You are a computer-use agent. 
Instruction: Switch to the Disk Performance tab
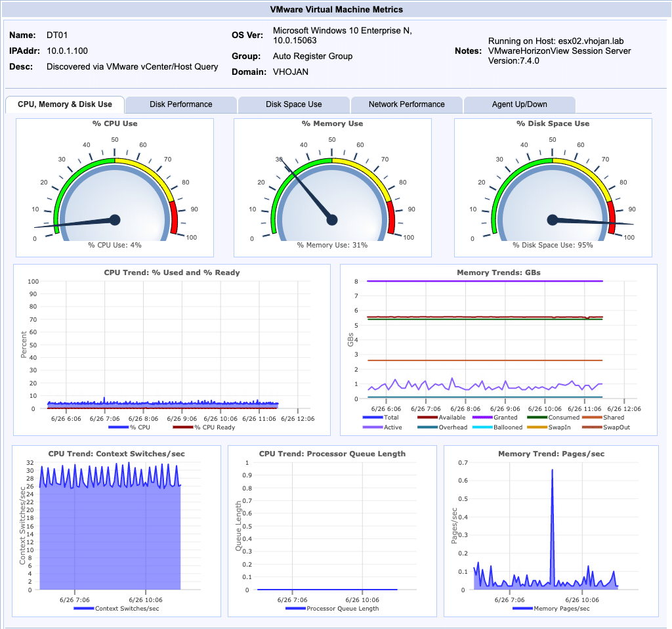click(180, 104)
